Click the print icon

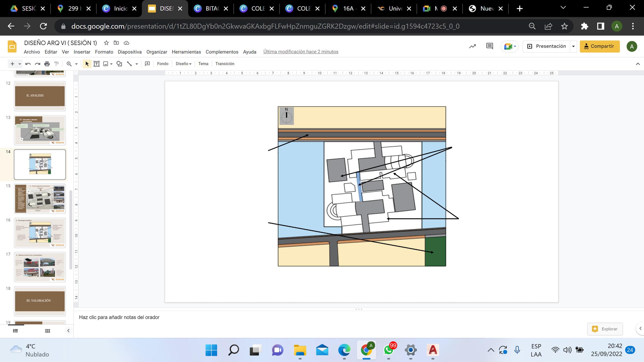[47, 64]
